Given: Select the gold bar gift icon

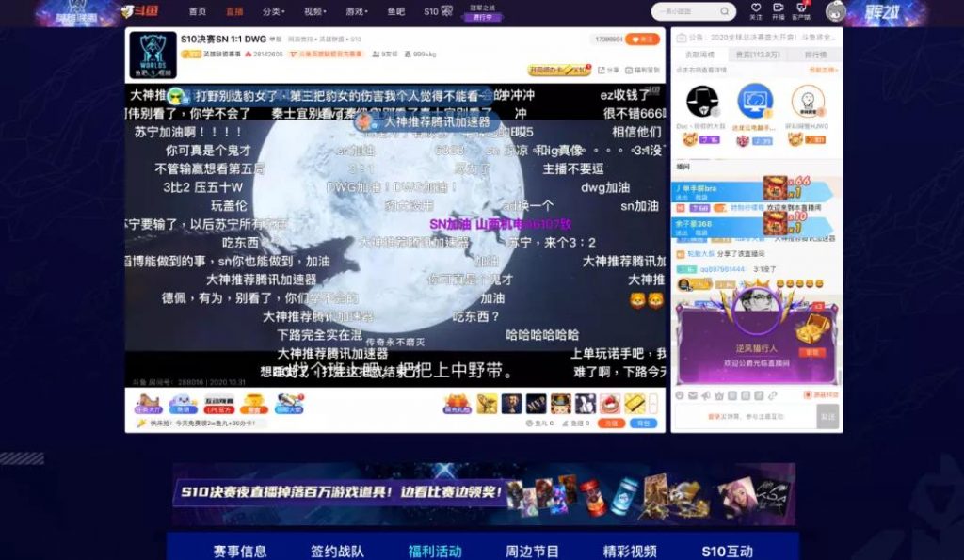Looking at the screenshot, I should pos(635,404).
